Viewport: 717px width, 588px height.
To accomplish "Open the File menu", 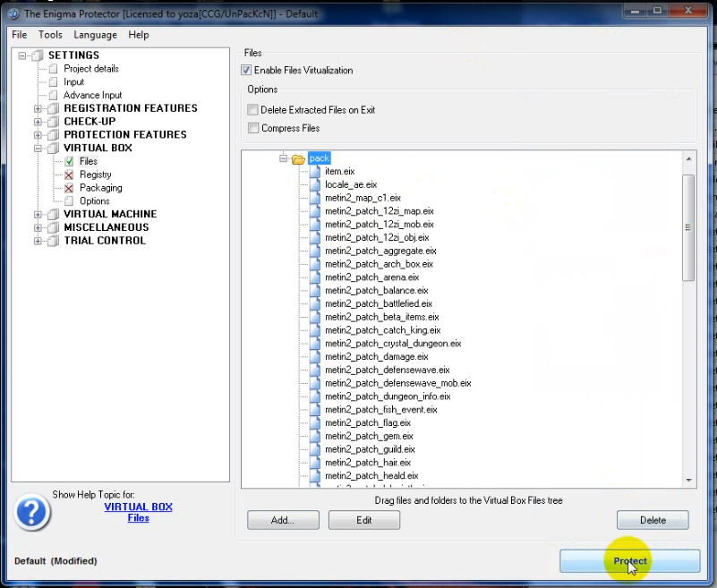I will click(x=19, y=35).
